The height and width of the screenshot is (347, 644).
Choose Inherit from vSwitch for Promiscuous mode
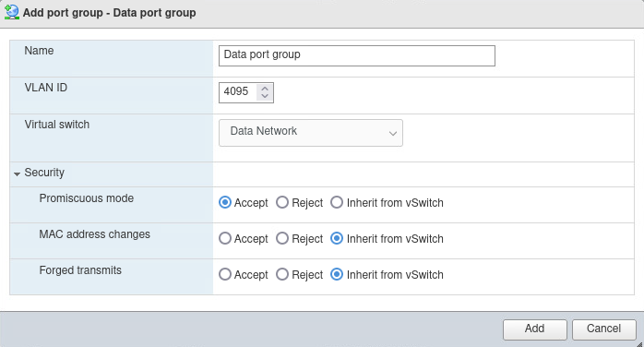pos(337,202)
